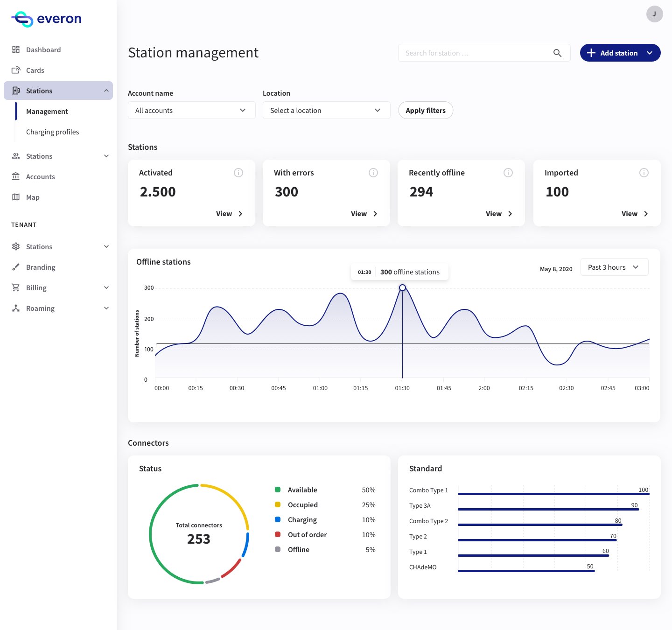672x630 pixels.
Task: Click the Total connectors 253 donut center
Action: (199, 533)
